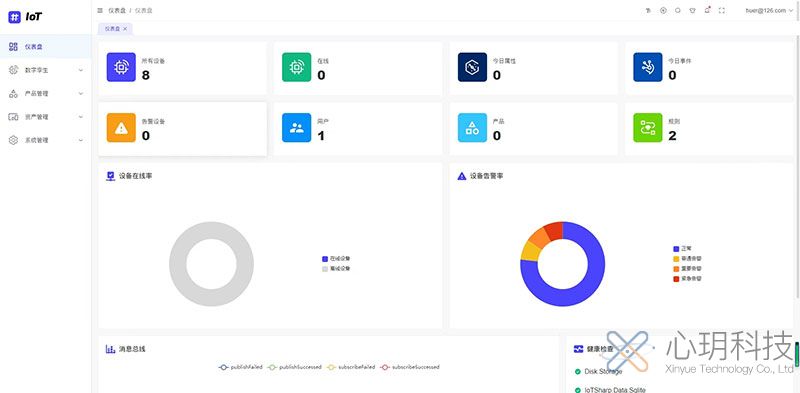Click the translate icon in header

[648, 10]
